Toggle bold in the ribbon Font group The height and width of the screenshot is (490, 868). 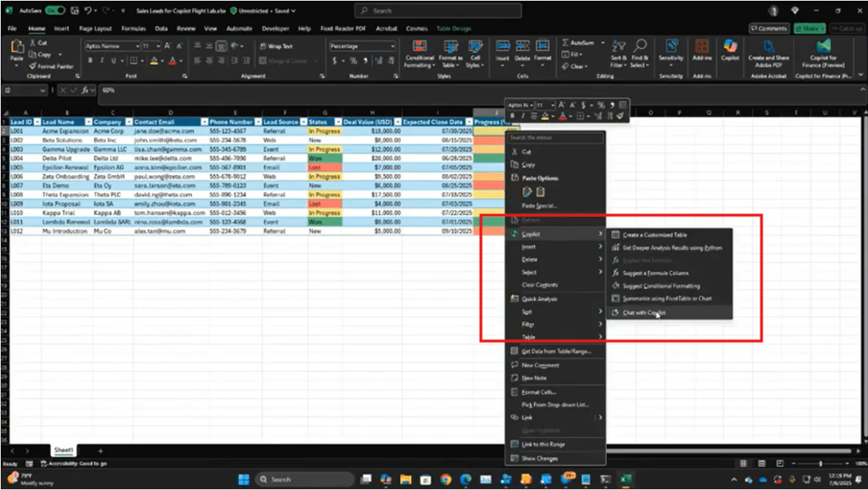pyautogui.click(x=91, y=61)
